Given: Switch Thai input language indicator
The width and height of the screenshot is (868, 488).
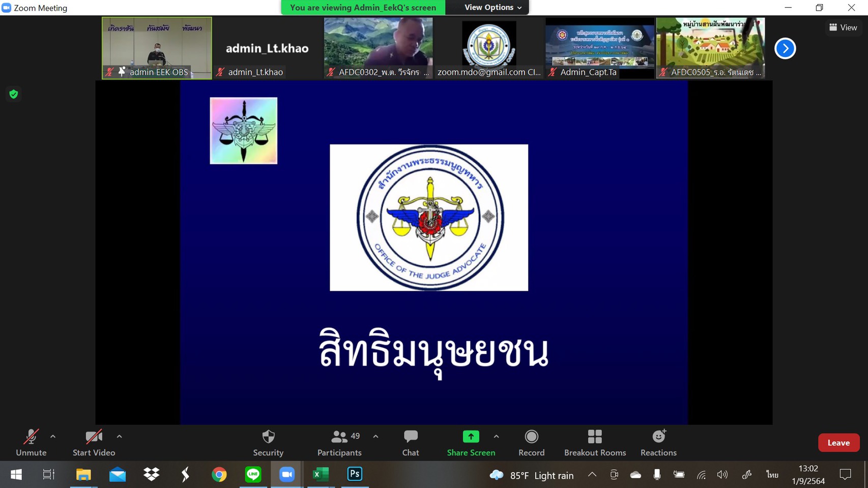Looking at the screenshot, I should point(772,475).
